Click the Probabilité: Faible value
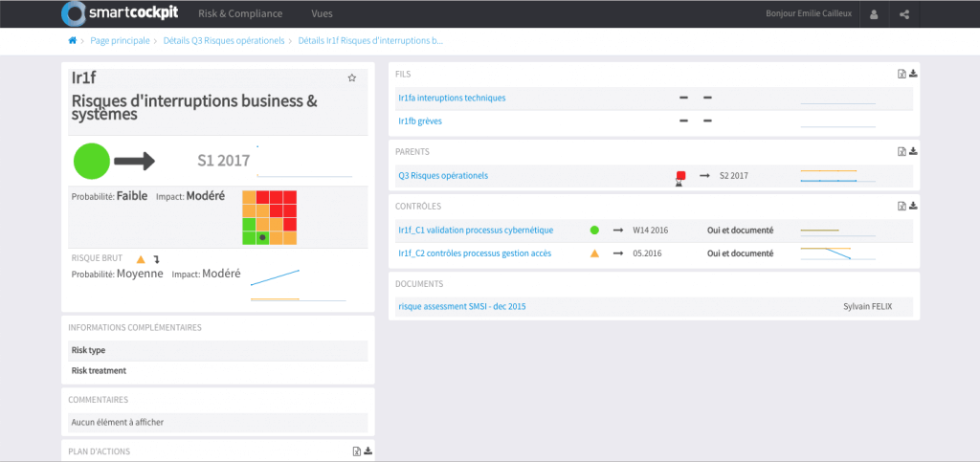The image size is (980, 462). tap(132, 196)
